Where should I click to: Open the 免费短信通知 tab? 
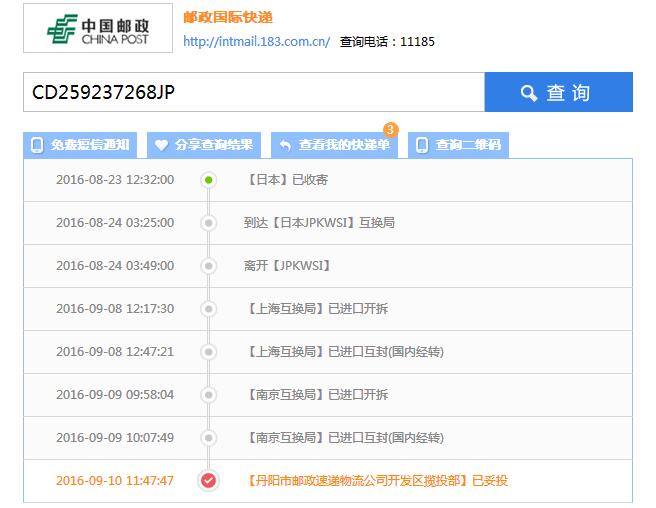tap(80, 145)
